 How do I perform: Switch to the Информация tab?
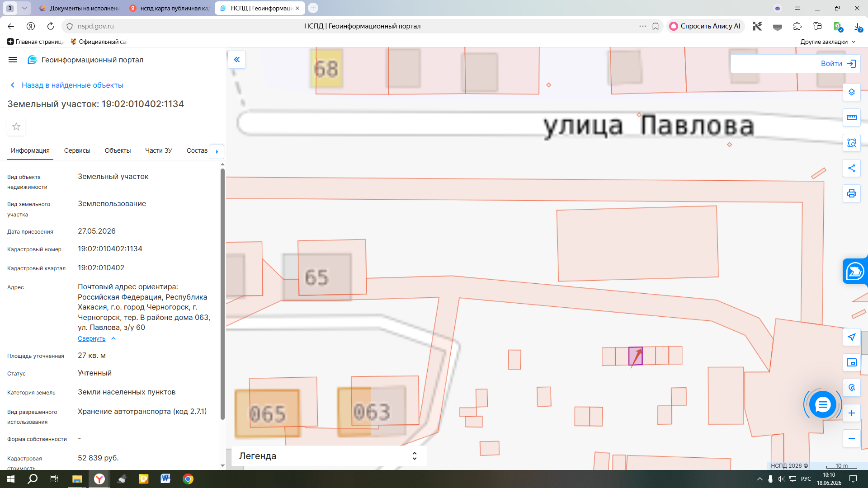tap(30, 150)
